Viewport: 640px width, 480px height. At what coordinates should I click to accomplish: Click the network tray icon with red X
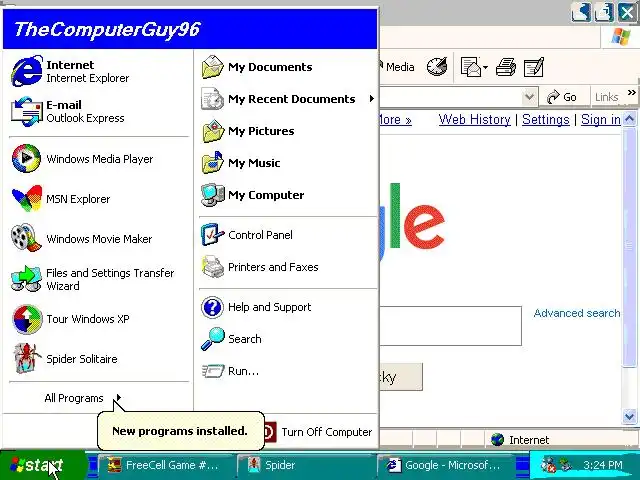[549, 465]
